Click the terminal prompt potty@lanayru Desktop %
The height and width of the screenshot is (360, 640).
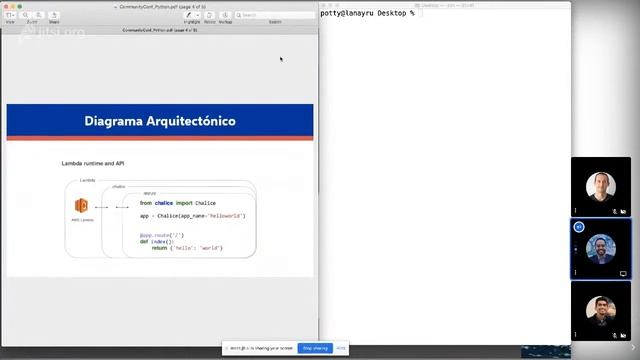[x=367, y=13]
